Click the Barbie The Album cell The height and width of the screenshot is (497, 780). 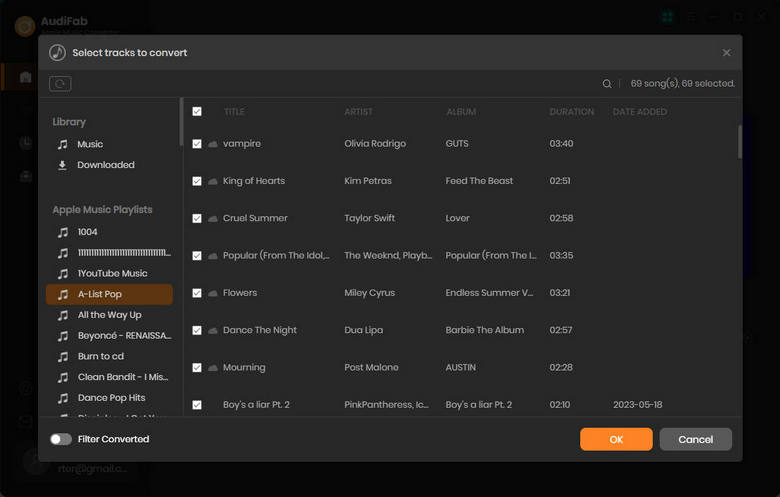(x=485, y=330)
